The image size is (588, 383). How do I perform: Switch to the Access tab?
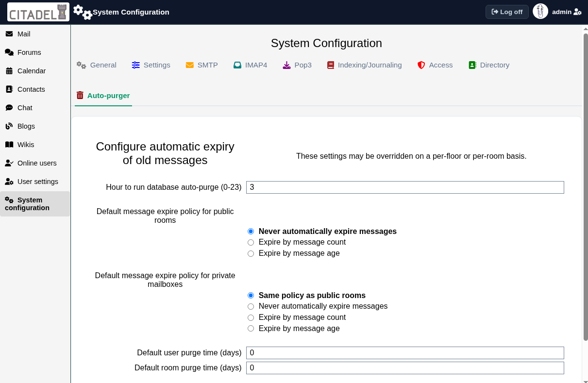435,65
